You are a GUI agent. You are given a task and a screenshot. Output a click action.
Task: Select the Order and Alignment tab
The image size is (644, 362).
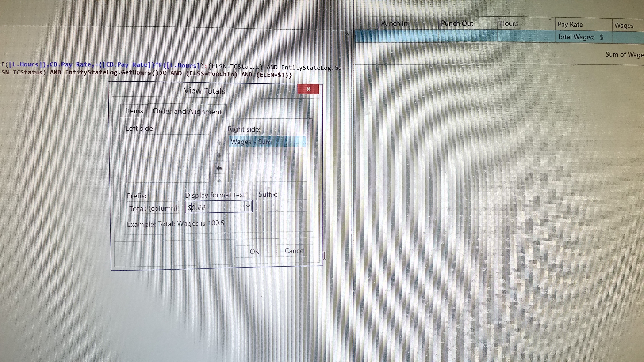click(187, 111)
